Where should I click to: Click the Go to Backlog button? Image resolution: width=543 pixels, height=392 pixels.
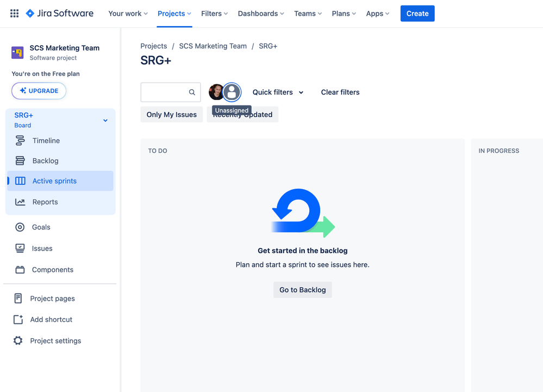point(302,290)
